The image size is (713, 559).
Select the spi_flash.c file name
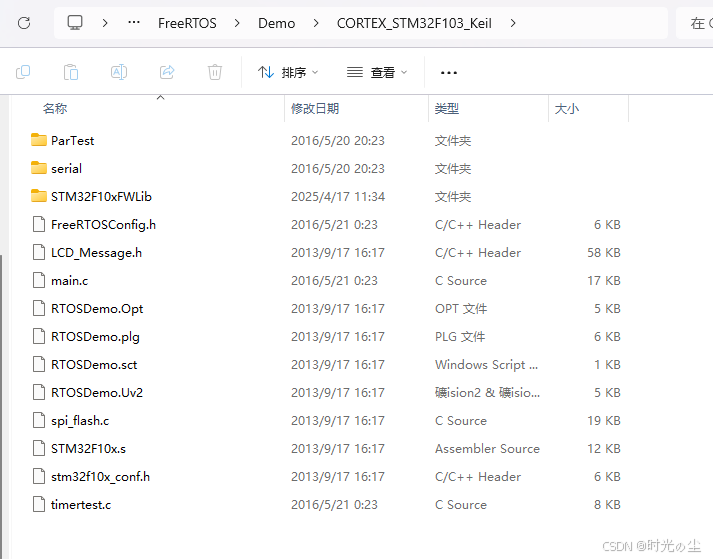[80, 421]
